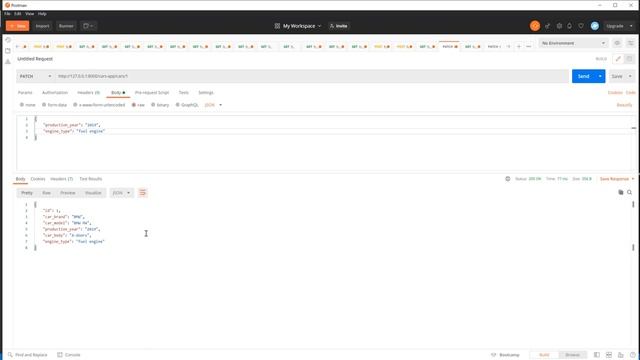Add a new request tab with plus

[x=519, y=47]
